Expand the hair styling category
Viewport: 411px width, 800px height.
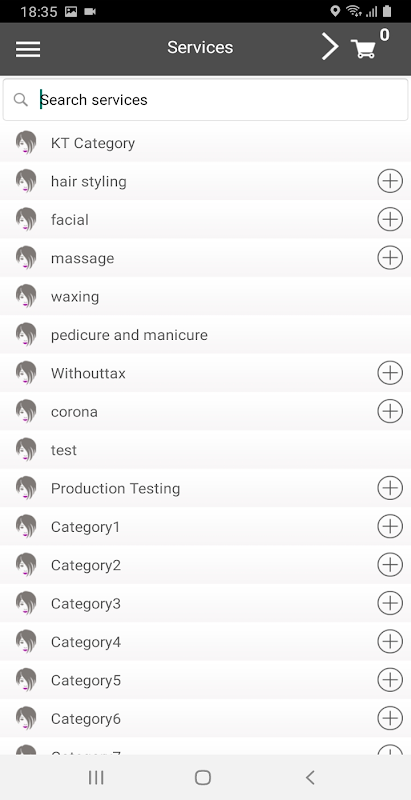click(x=390, y=181)
